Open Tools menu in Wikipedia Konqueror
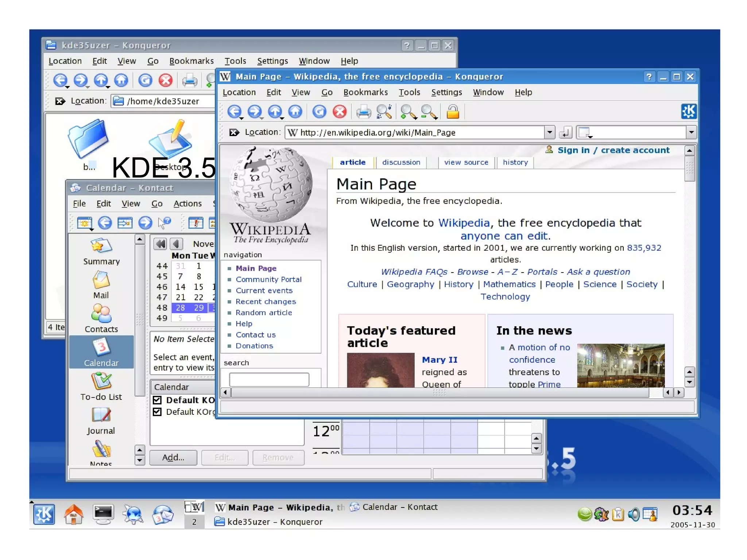The height and width of the screenshot is (560, 747). 409,92
